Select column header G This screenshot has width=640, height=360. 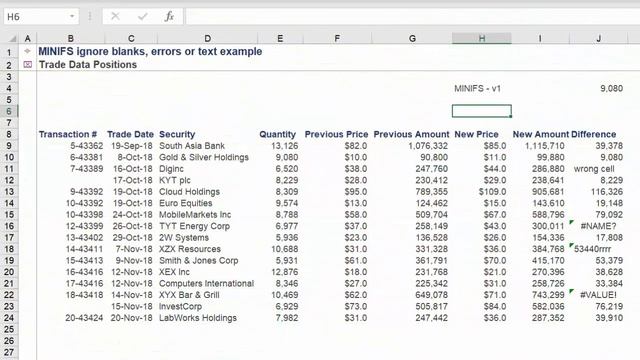(412, 38)
